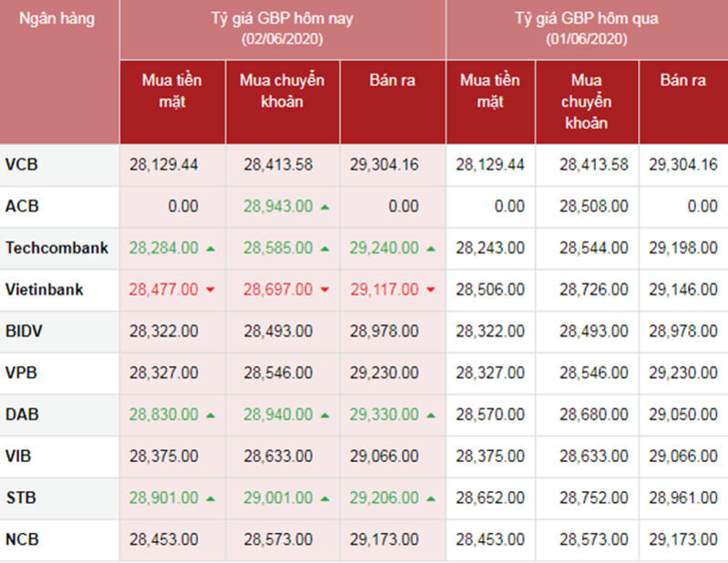Screen dimensions: 728x563
Task: Click the Techcombank bank name
Action: click(x=56, y=248)
